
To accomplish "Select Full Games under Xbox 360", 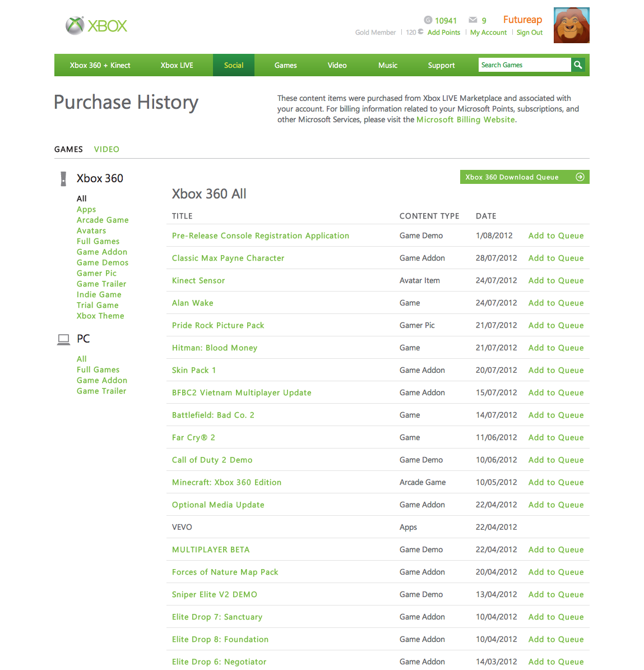I will 98,242.
